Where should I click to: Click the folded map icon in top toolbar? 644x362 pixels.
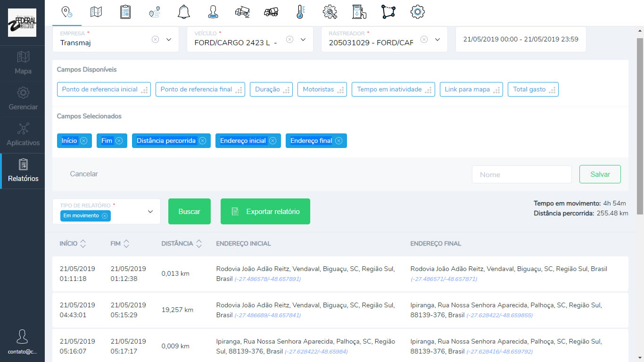click(x=96, y=12)
